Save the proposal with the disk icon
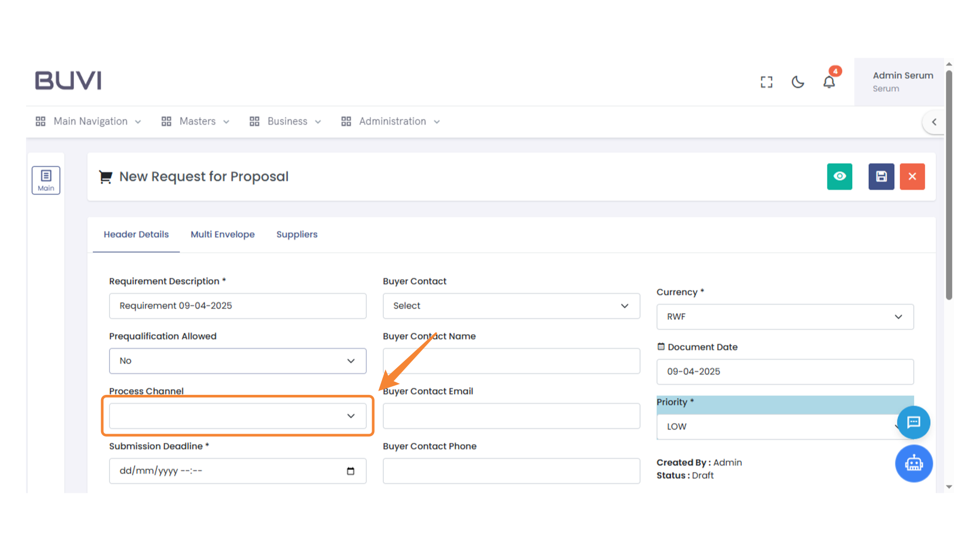Image resolution: width=980 pixels, height=551 pixels. (x=881, y=177)
